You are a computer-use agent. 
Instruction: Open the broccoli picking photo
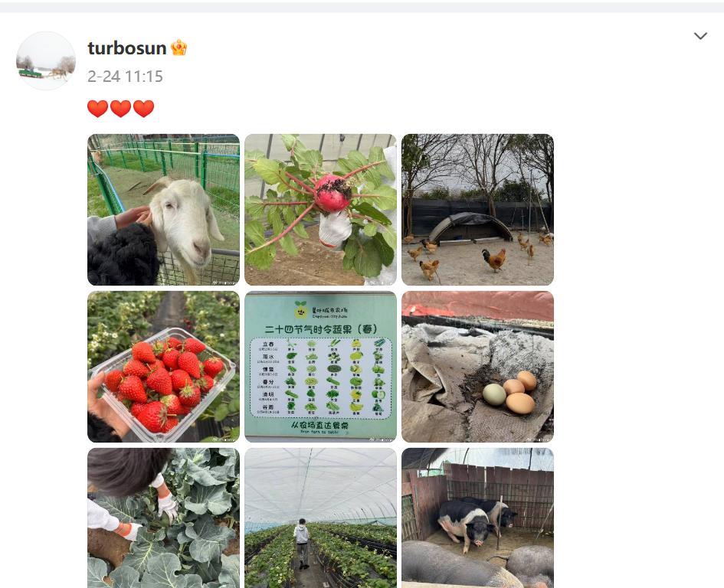(x=163, y=518)
